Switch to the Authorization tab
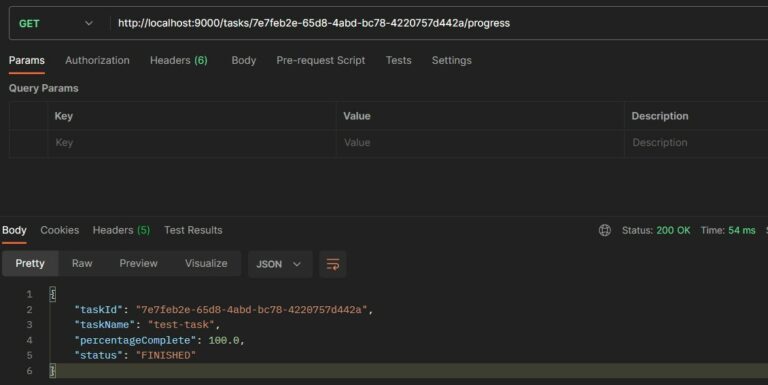This screenshot has height=385, width=768. (x=97, y=60)
